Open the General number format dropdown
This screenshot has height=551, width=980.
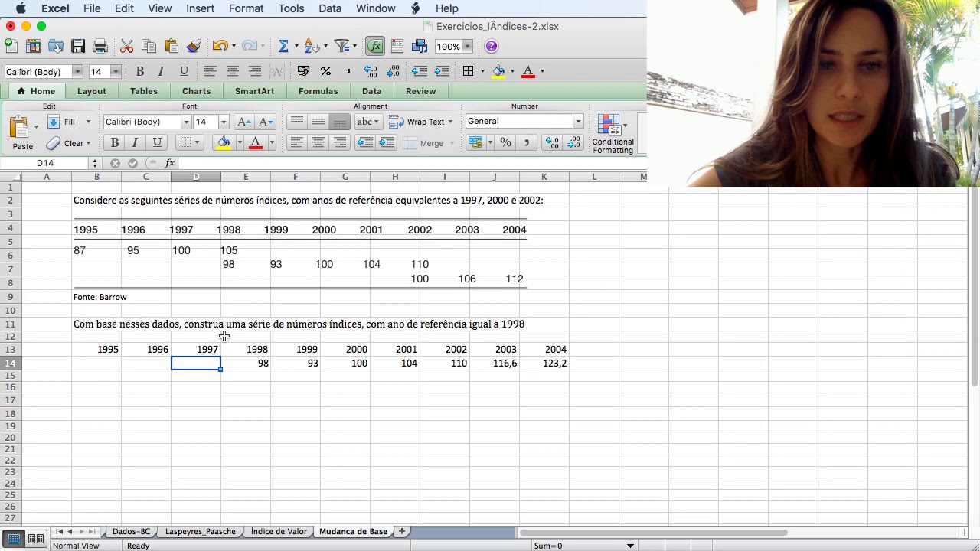click(578, 122)
